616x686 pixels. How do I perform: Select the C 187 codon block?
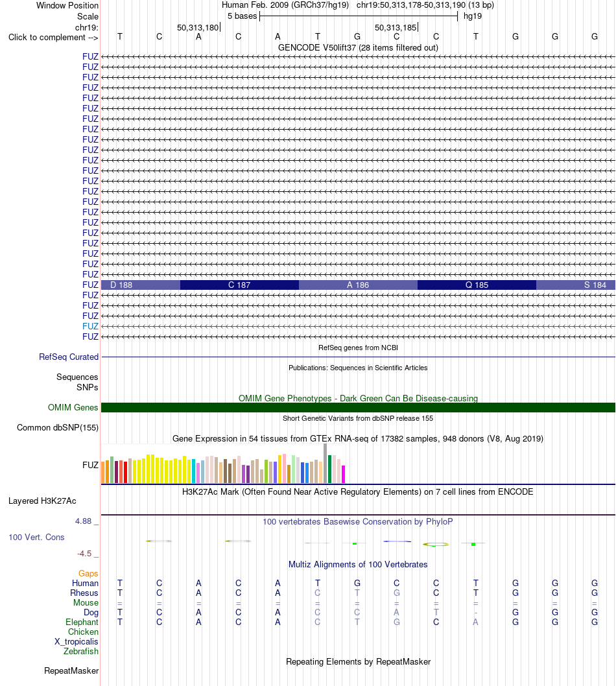tap(239, 285)
